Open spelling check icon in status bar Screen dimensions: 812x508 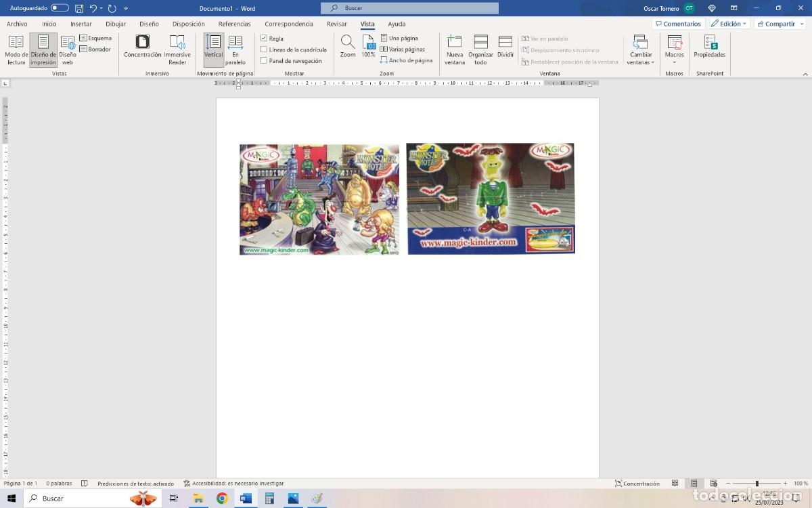pos(85,484)
